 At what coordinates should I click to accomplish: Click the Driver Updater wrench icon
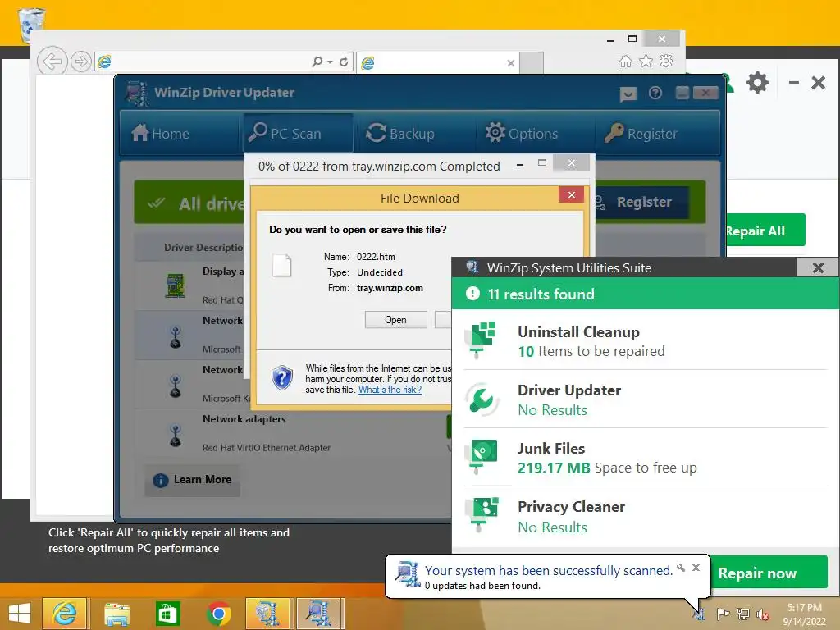482,399
